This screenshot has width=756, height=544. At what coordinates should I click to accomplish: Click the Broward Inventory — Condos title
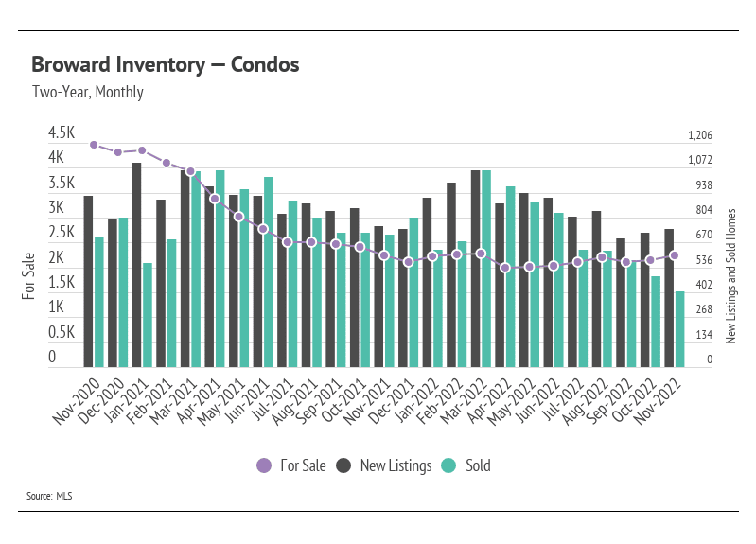point(166,64)
